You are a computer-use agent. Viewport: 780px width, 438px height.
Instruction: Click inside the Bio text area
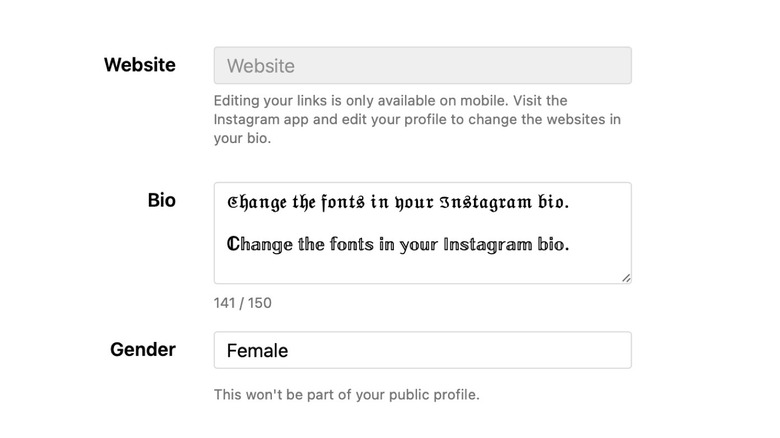(422, 264)
